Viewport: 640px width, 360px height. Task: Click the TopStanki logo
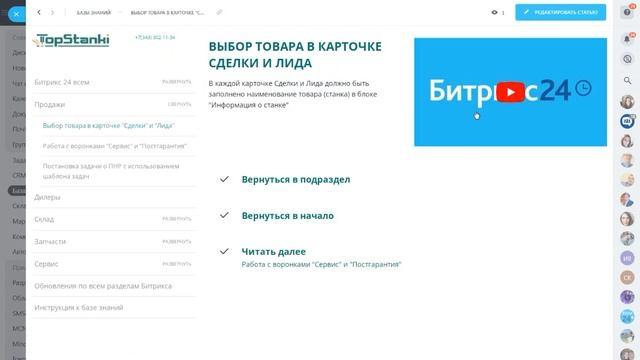coord(71,40)
